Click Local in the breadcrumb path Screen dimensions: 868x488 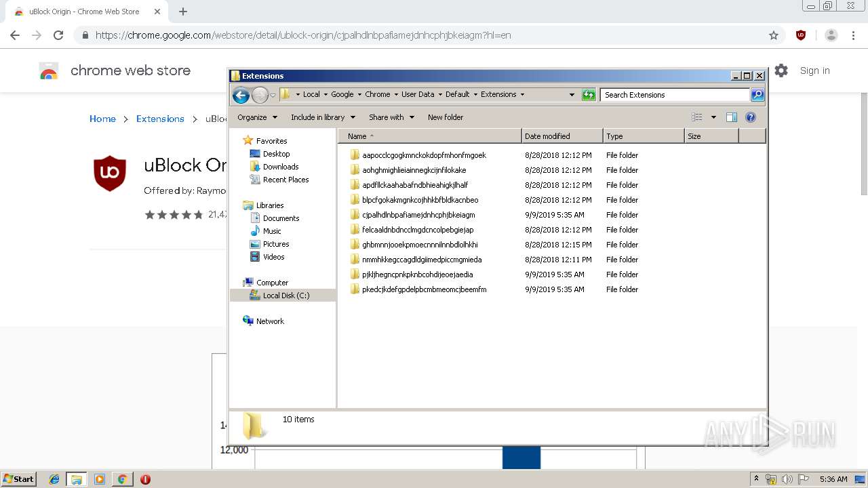coord(311,94)
